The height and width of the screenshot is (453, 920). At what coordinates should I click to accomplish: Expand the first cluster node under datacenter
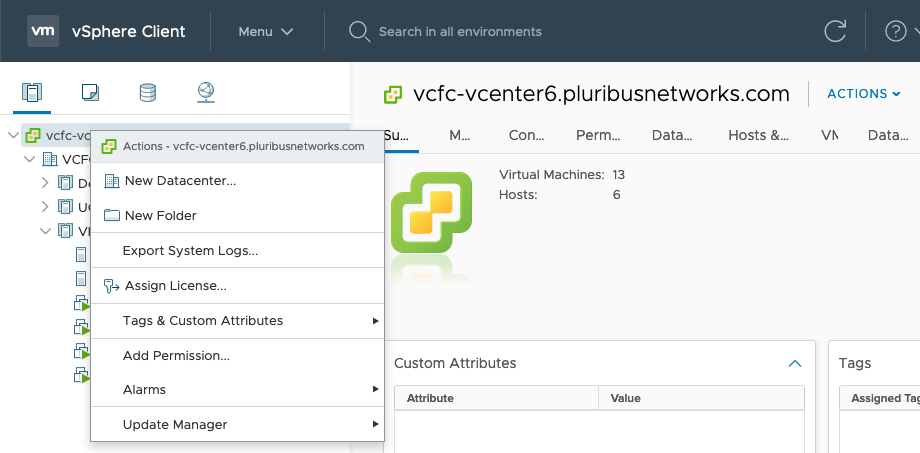(46, 183)
